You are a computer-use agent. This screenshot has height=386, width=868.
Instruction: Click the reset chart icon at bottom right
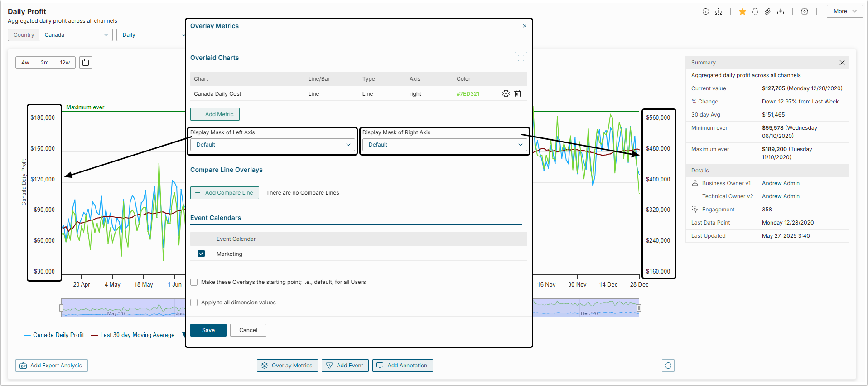668,366
